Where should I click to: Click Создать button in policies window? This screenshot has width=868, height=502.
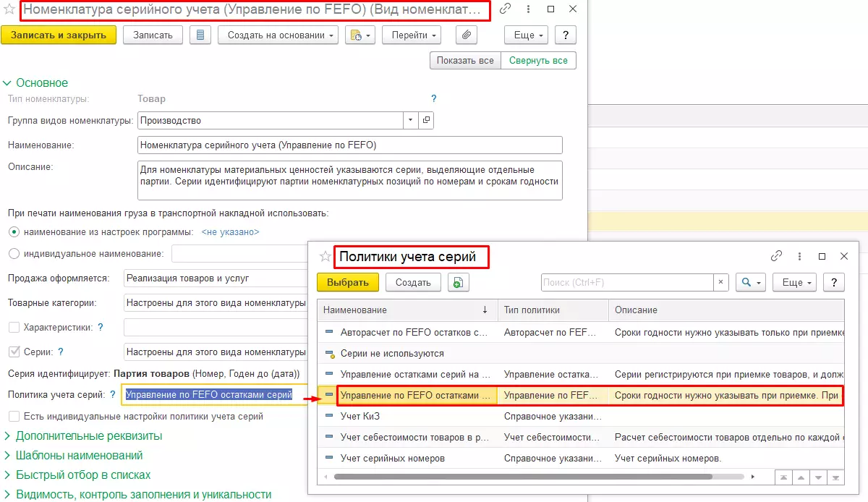(413, 282)
